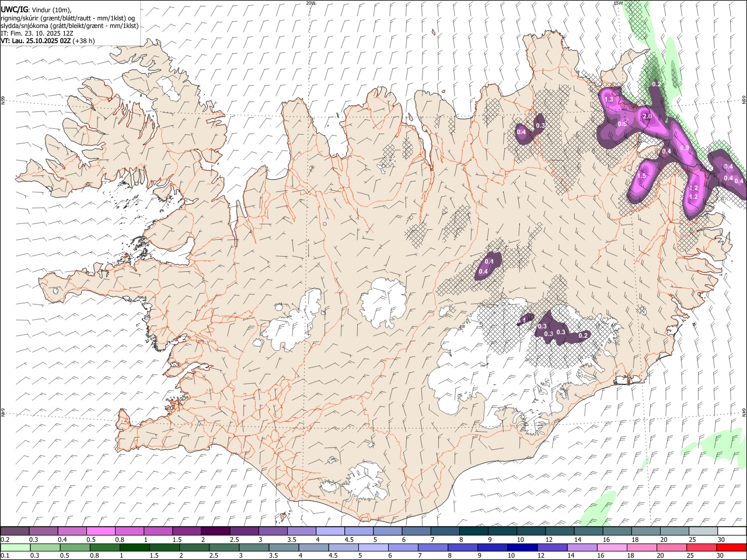The width and height of the screenshot is (747, 560).
Task: Click the 'IT: Fim. 23. 10. 2025 12Z' line
Action: pyautogui.click(x=37, y=33)
